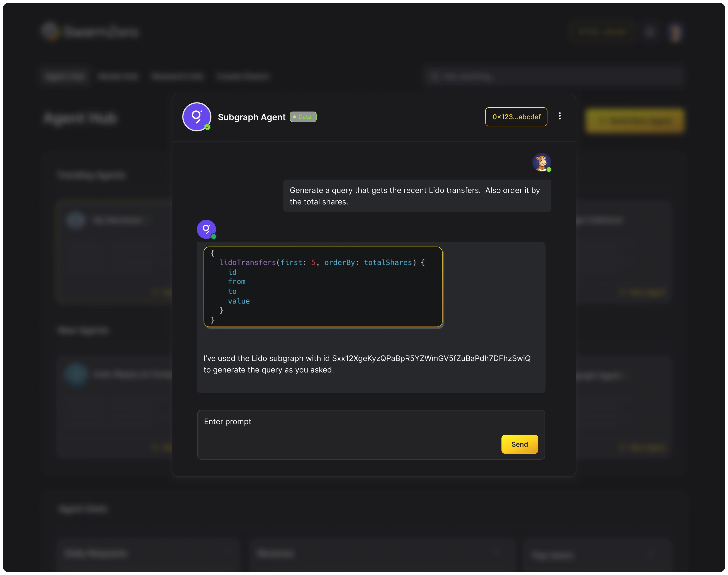Click the reply text with Lido subgraph id
Screen dimensions: 728x575
(x=367, y=364)
